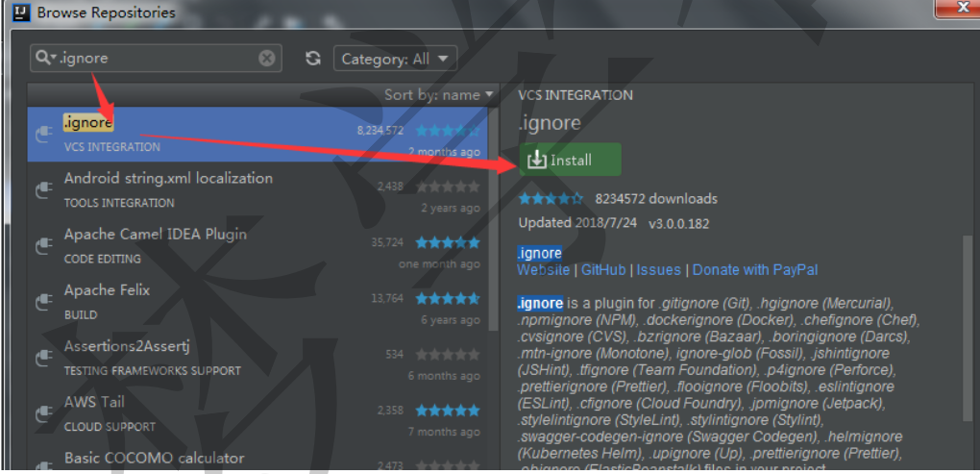Click the star rating beside 8234572 downloads
This screenshot has height=474, width=980.
pyautogui.click(x=551, y=199)
